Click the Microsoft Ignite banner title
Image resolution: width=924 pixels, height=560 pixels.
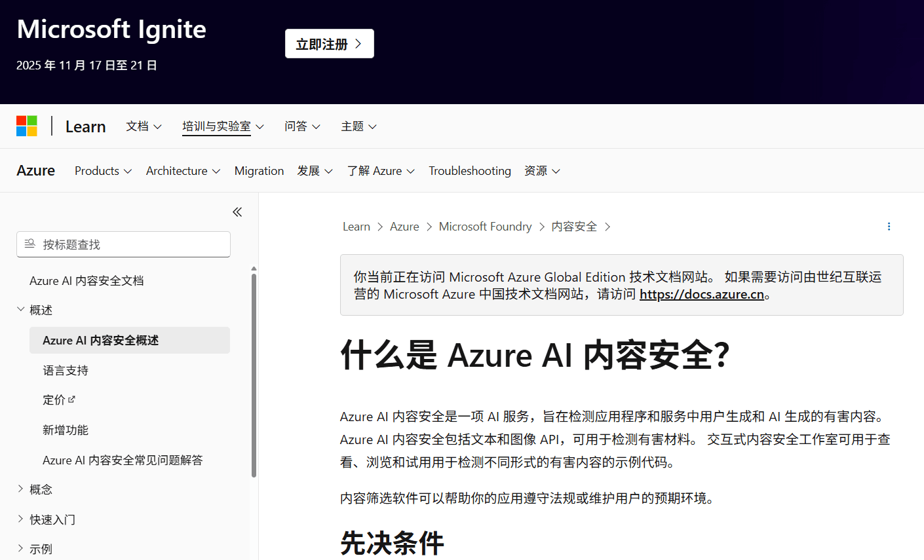click(111, 29)
